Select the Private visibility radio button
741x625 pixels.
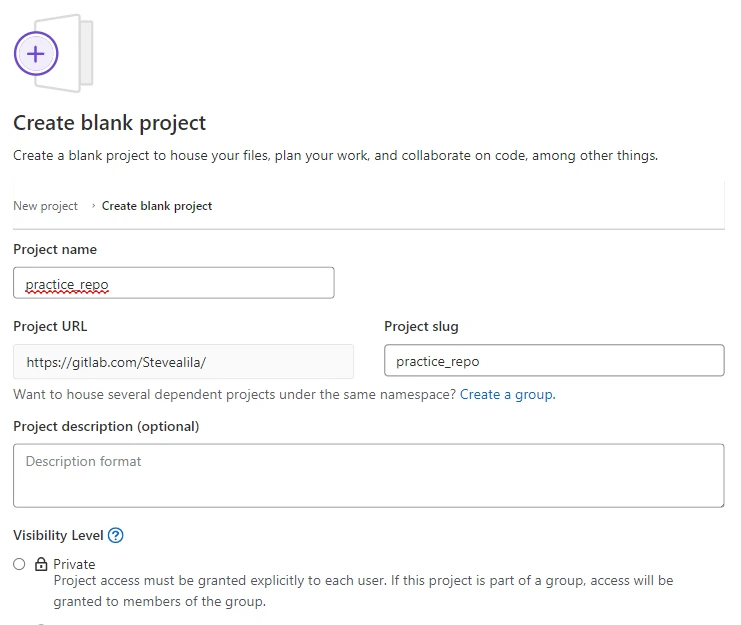coord(19,564)
